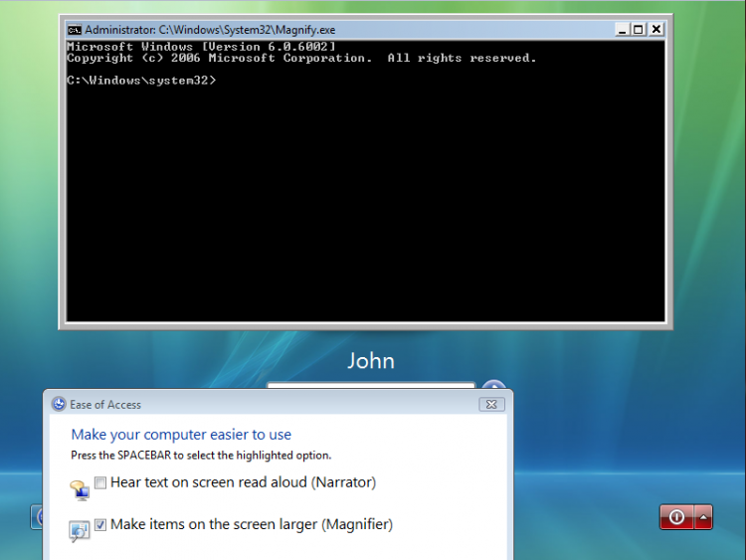Click the password field below John

(x=371, y=384)
